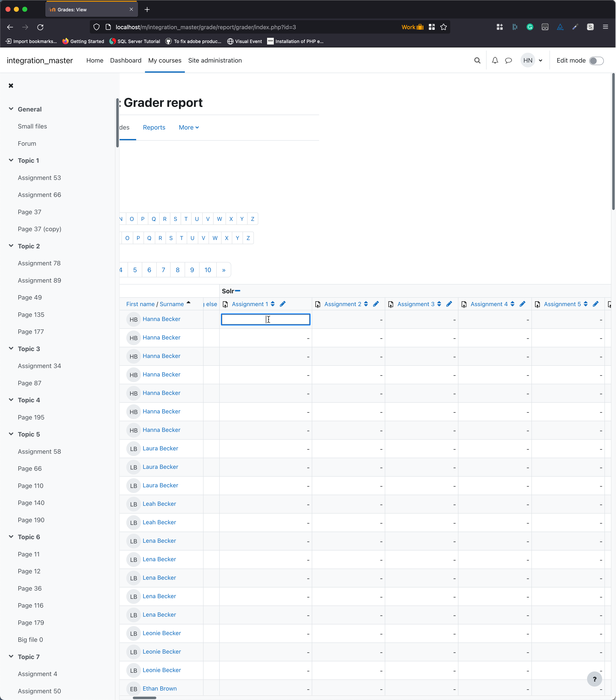The width and height of the screenshot is (616, 700).
Task: Open the Visual Event bookmark
Action: 244,41
